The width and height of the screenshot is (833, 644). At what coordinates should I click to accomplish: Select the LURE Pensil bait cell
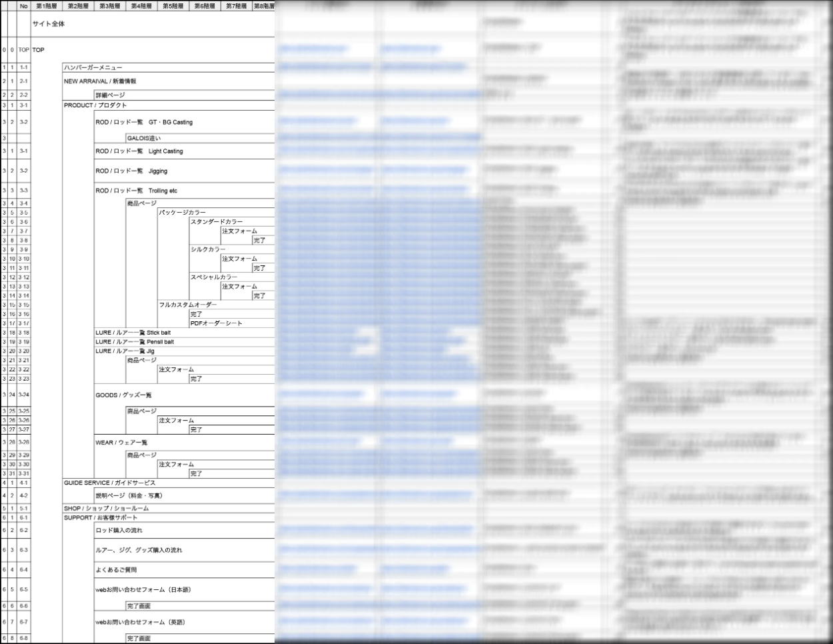pyautogui.click(x=185, y=342)
